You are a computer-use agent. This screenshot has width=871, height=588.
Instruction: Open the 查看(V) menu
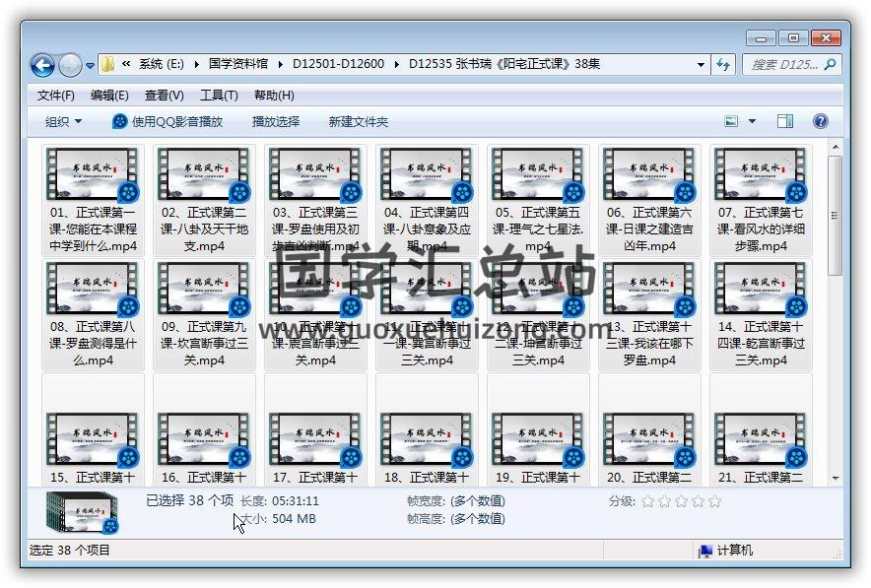pos(164,96)
